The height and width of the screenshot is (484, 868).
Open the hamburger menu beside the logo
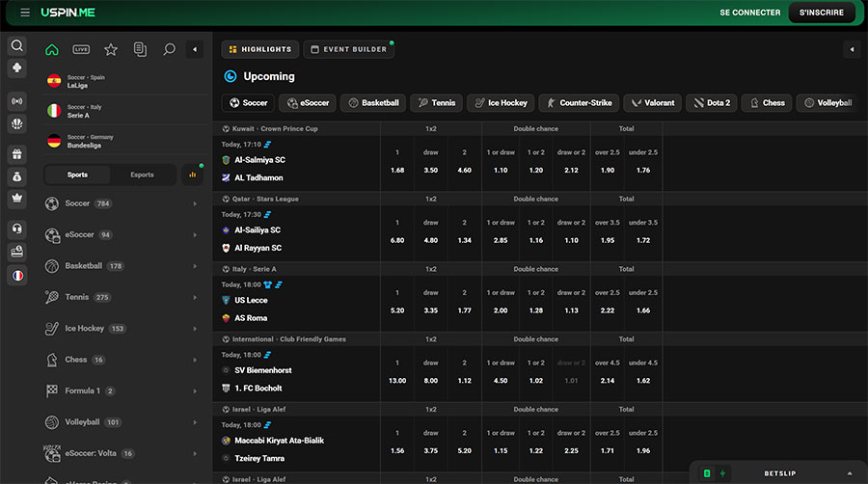25,13
